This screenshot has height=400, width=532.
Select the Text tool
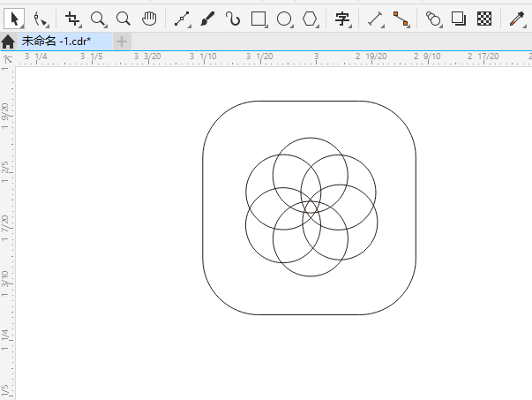(x=342, y=19)
